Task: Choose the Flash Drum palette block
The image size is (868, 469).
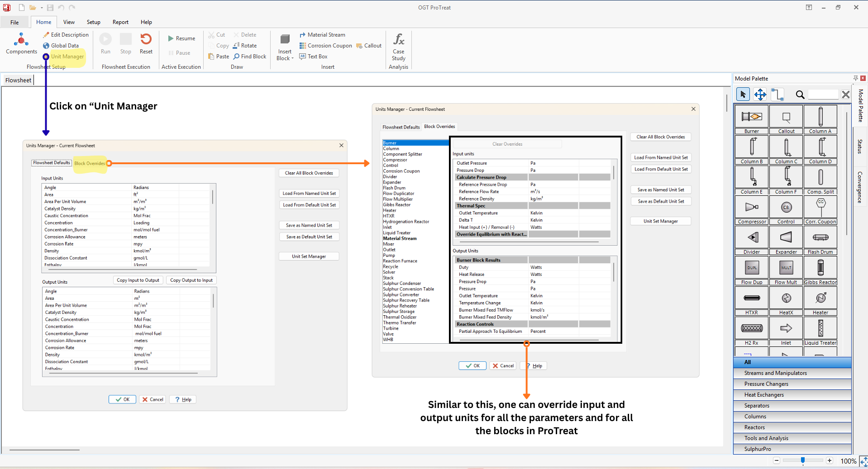Action: pyautogui.click(x=820, y=240)
